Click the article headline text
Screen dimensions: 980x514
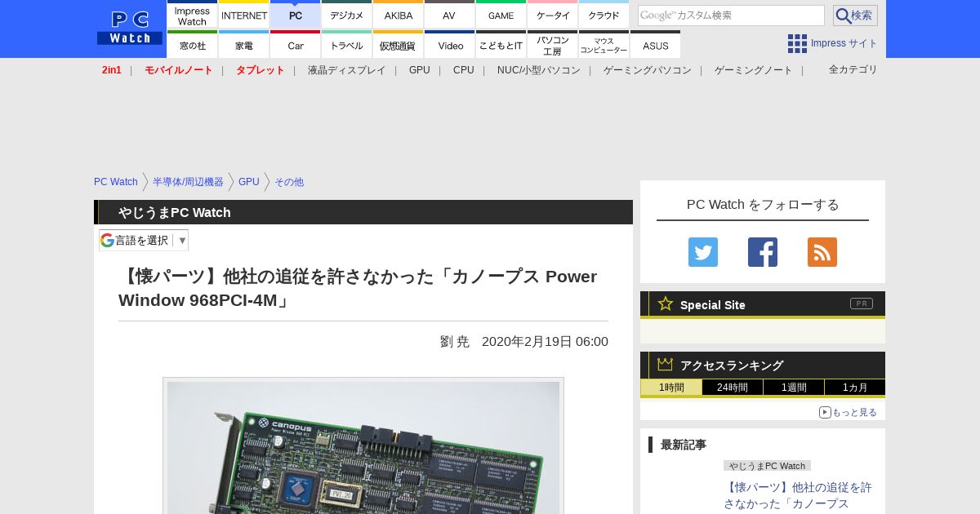pyautogui.click(x=358, y=288)
